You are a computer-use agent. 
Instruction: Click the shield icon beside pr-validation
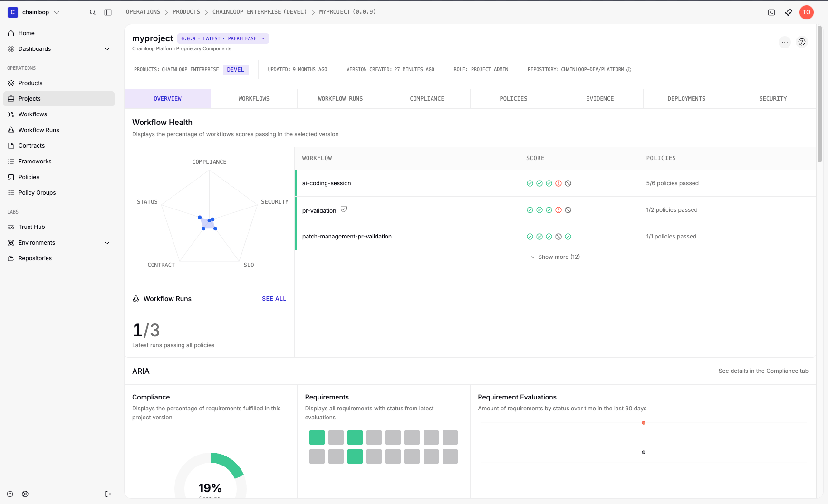(x=344, y=209)
